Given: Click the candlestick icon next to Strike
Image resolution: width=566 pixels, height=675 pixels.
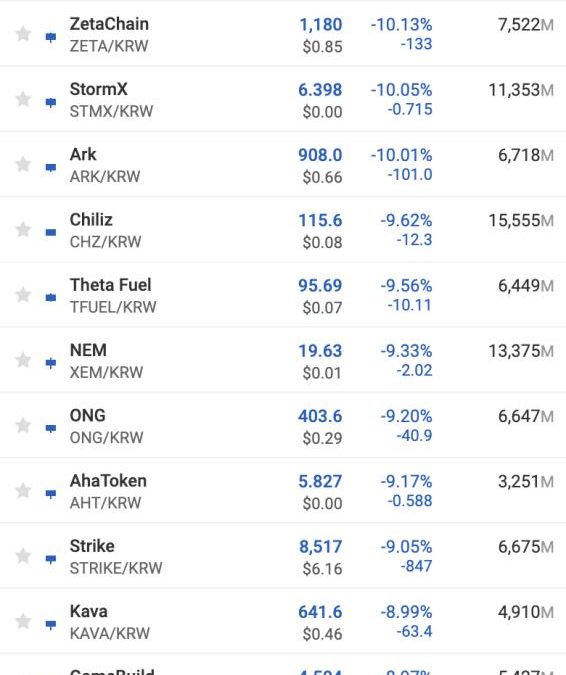Looking at the screenshot, I should click(x=51, y=559).
